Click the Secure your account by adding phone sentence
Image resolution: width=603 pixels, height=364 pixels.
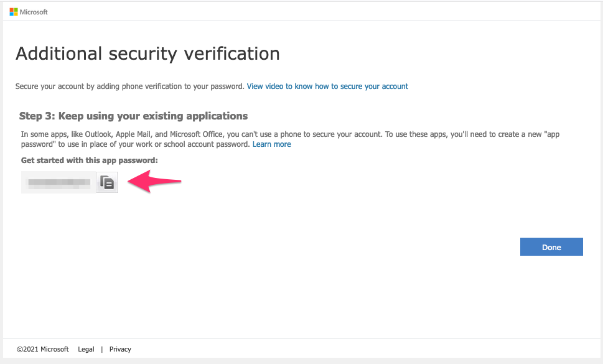point(129,86)
